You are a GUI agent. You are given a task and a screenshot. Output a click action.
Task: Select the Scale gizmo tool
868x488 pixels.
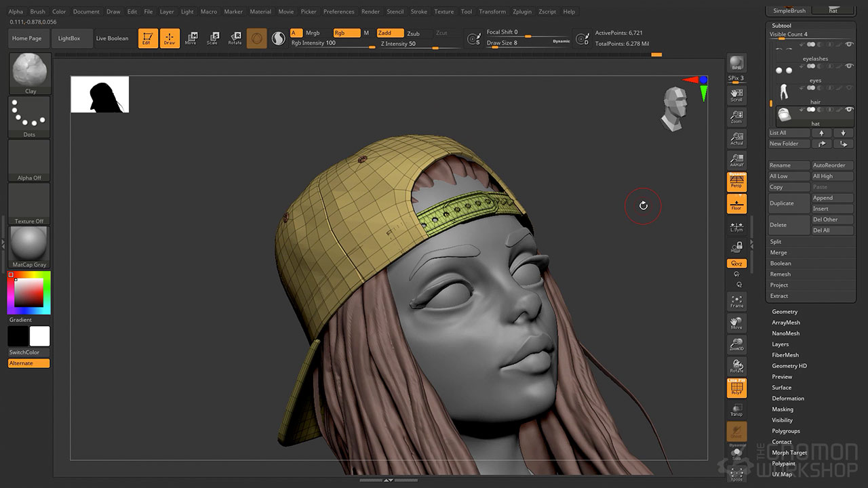212,38
